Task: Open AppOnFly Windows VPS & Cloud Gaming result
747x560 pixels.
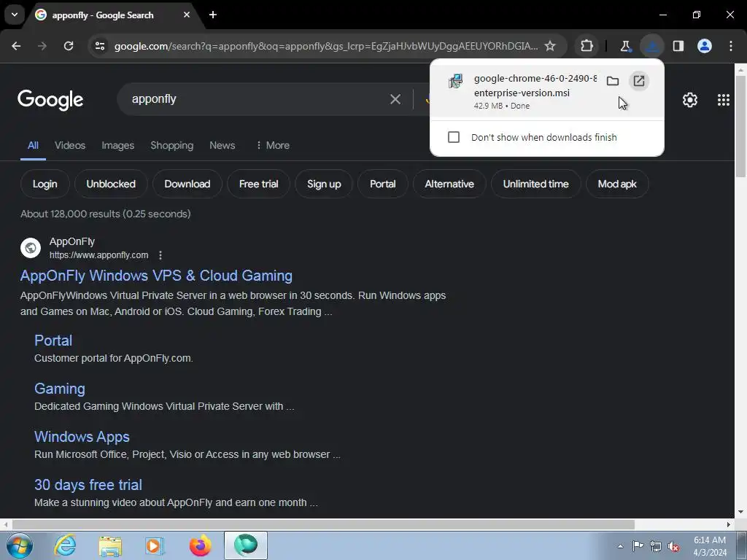Action: 156,276
